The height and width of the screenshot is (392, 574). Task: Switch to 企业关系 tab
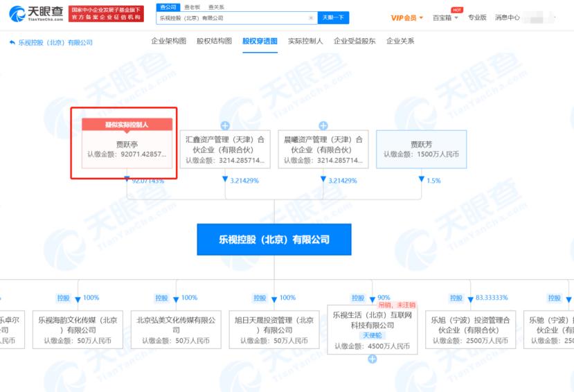400,41
